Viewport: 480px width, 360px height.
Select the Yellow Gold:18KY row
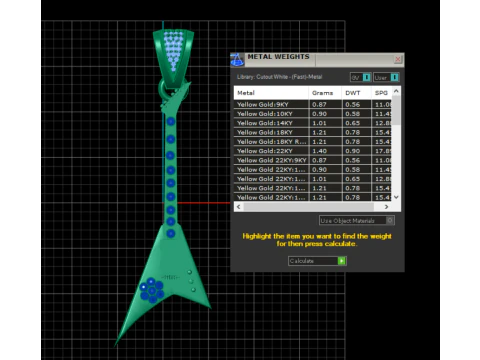coord(313,132)
